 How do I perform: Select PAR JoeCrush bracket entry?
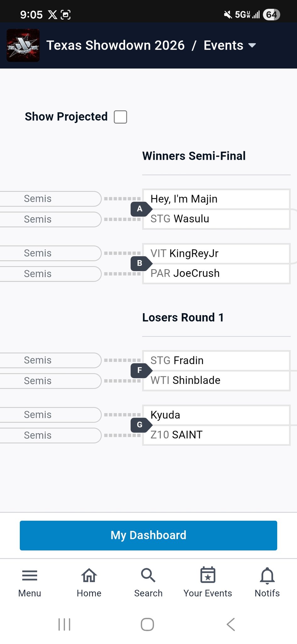[x=216, y=274]
